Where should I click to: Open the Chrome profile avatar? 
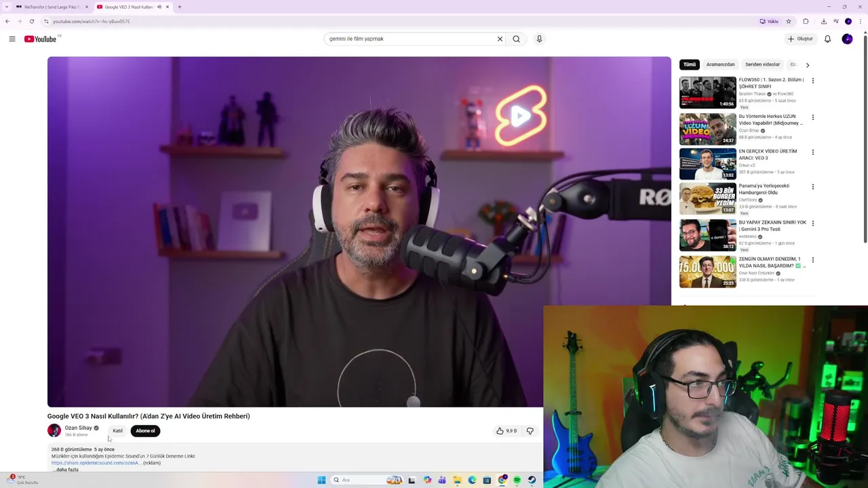point(848,21)
